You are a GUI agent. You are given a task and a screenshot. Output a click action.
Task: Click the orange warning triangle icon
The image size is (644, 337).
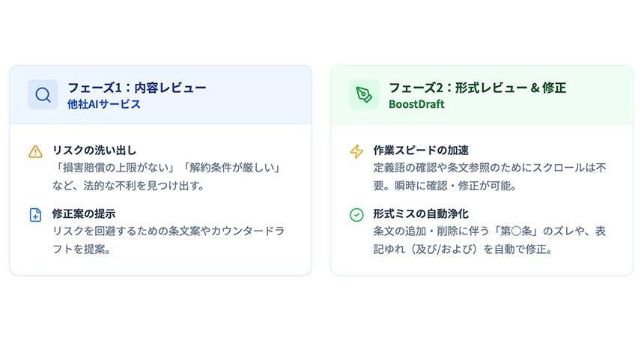tap(35, 151)
